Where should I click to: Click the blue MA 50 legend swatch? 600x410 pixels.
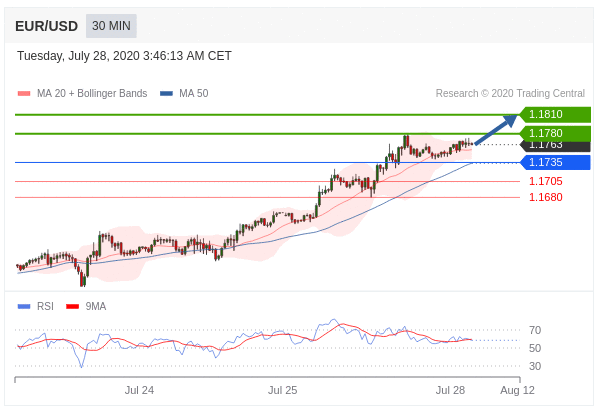[166, 93]
